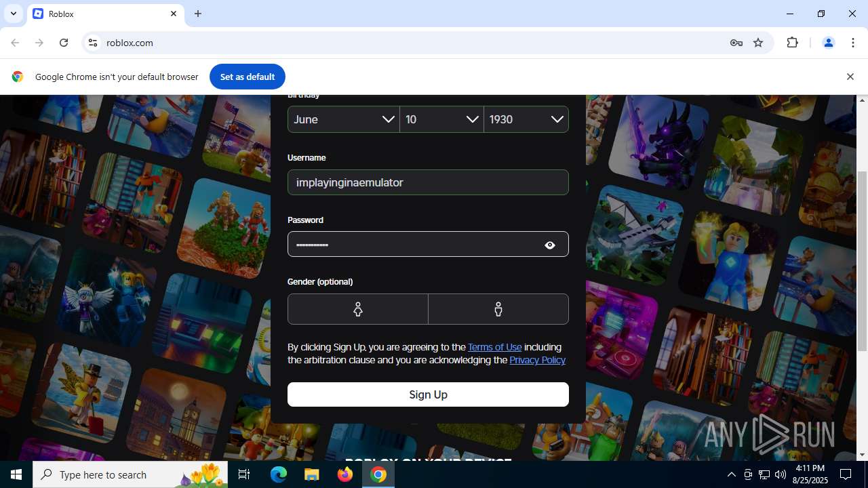868x488 pixels.
Task: Expand the birthday month dropdown showing June
Action: click(x=344, y=119)
